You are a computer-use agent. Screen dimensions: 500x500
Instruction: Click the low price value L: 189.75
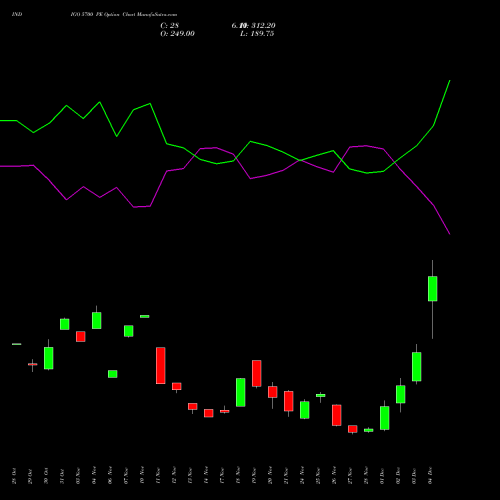257,34
